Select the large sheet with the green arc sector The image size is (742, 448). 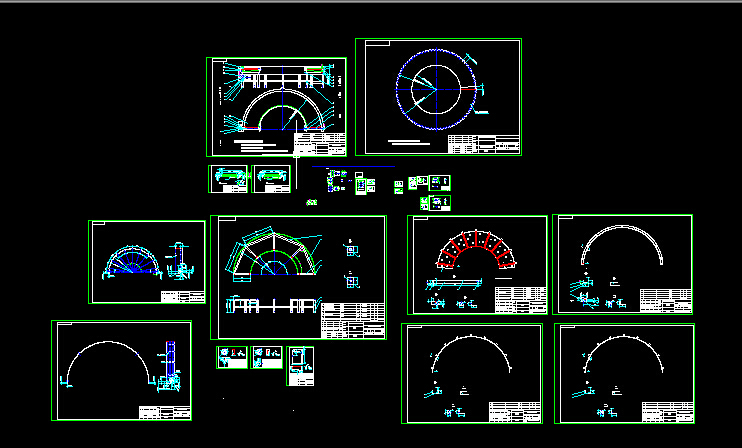(298, 277)
